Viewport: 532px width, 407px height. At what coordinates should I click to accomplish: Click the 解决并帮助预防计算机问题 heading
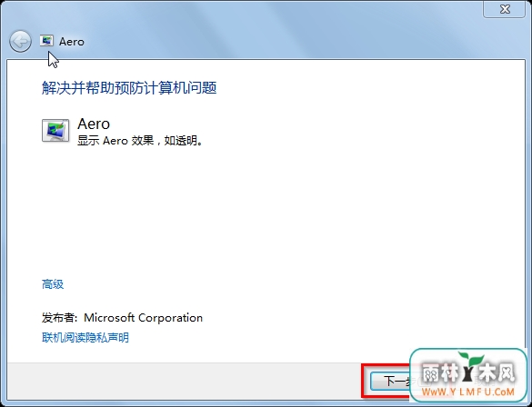(129, 88)
